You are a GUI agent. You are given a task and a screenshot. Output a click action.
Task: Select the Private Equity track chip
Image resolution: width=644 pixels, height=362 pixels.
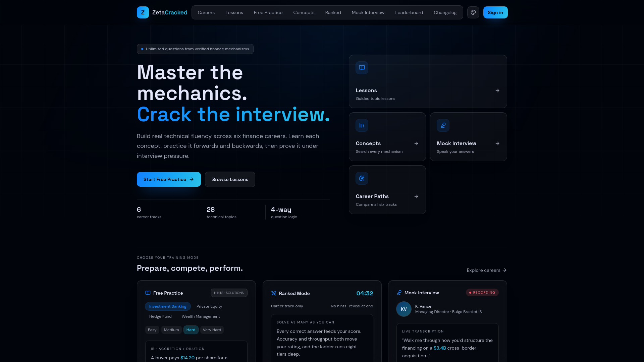209,306
